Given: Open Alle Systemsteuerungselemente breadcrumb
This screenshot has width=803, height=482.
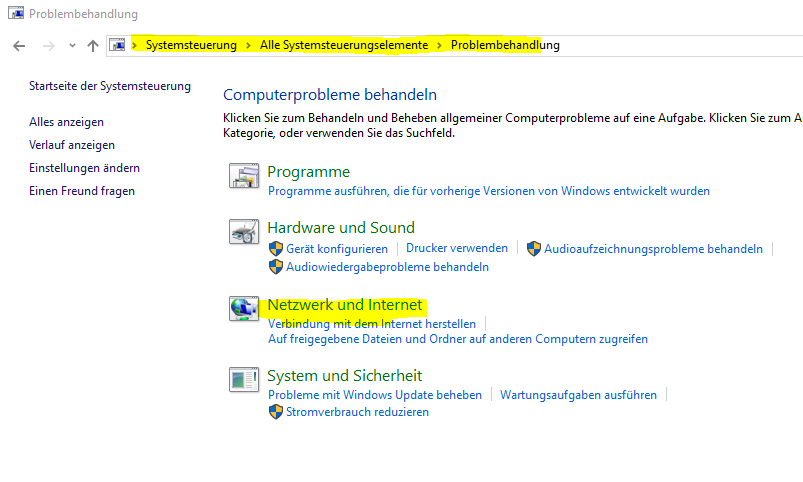Looking at the screenshot, I should coord(344,45).
